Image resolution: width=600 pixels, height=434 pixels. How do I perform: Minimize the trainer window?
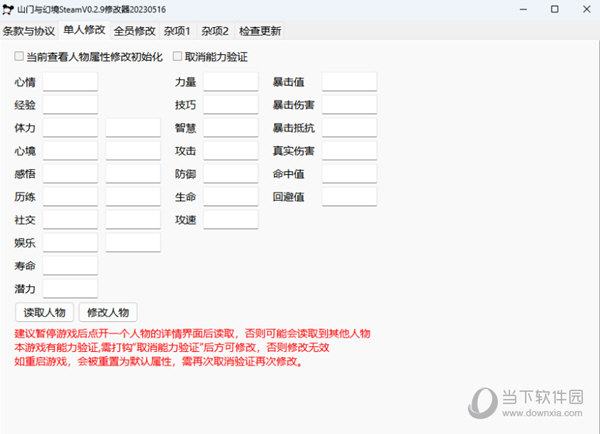pyautogui.click(x=523, y=9)
